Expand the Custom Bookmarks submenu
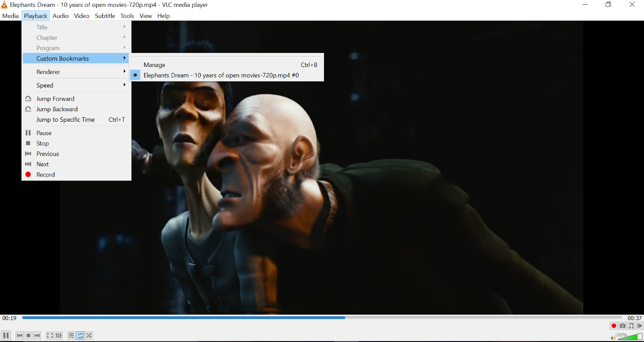The width and height of the screenshot is (644, 342). tap(77, 58)
